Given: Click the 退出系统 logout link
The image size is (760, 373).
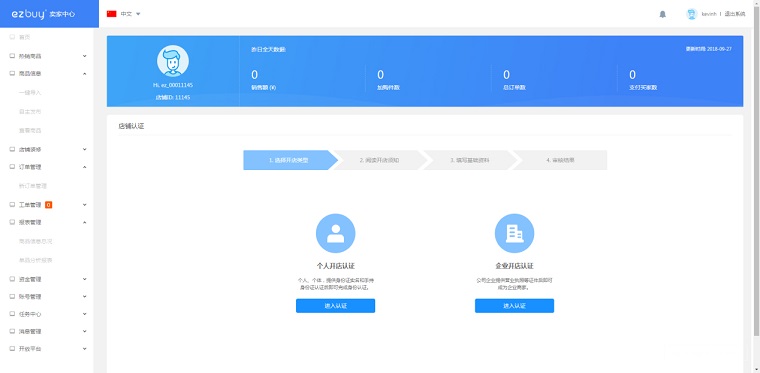Looking at the screenshot, I should click(x=735, y=14).
